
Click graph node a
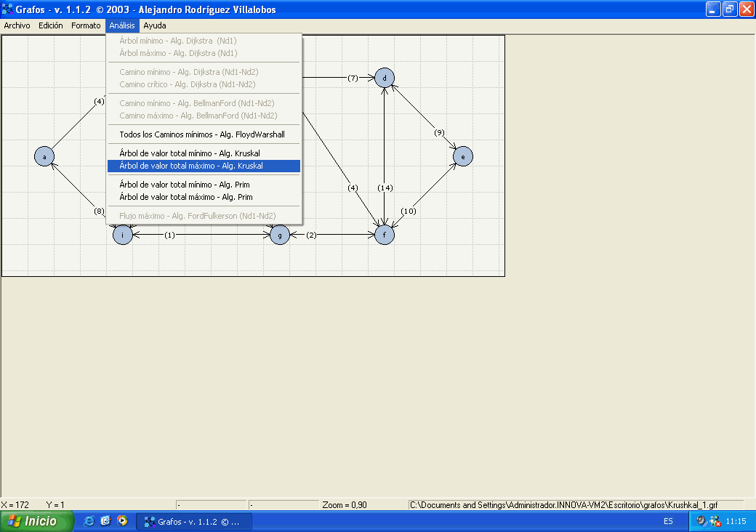pyautogui.click(x=45, y=156)
